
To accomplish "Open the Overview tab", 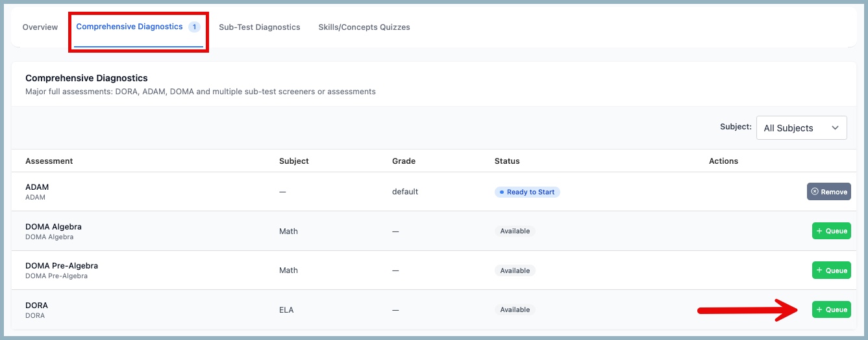I will 40,27.
